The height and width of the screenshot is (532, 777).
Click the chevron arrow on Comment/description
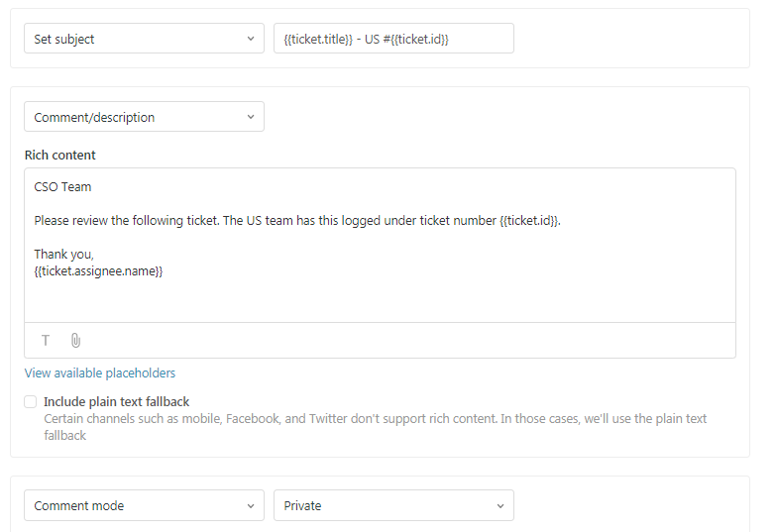point(250,117)
